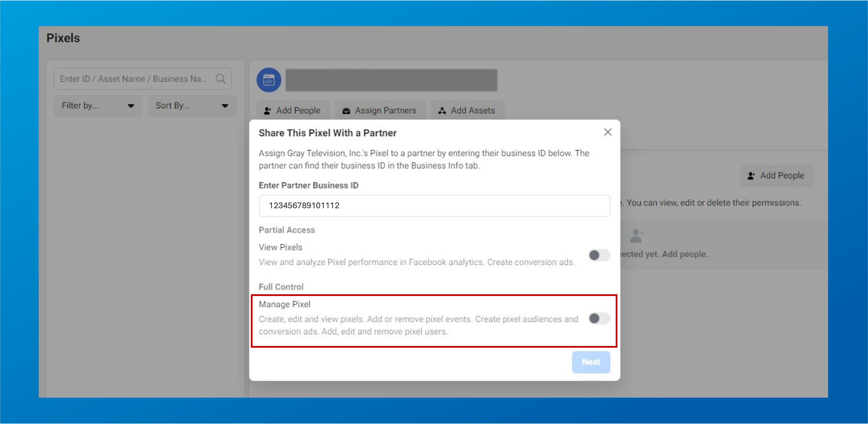Click the Enter Partner Business ID label
Viewport: 868px width, 424px height.
pos(308,185)
